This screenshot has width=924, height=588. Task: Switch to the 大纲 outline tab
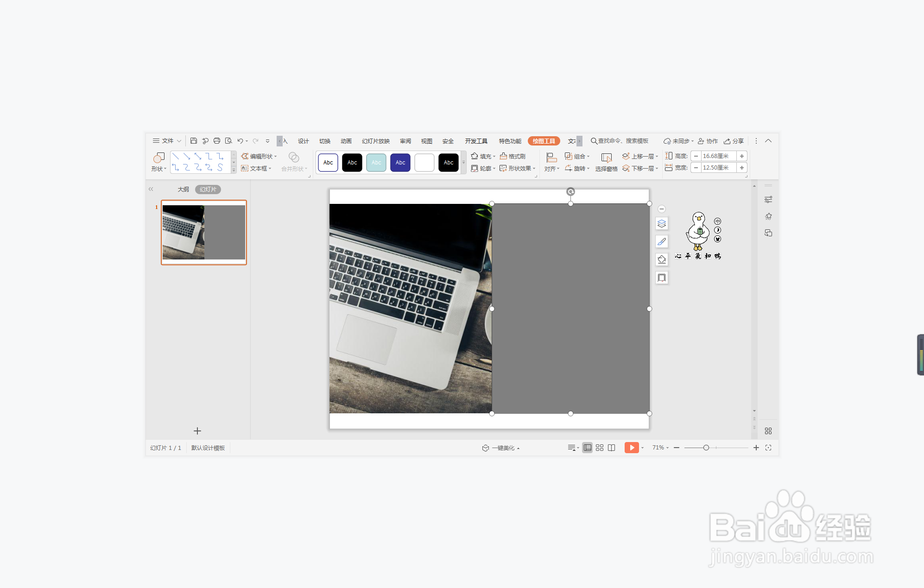click(183, 190)
